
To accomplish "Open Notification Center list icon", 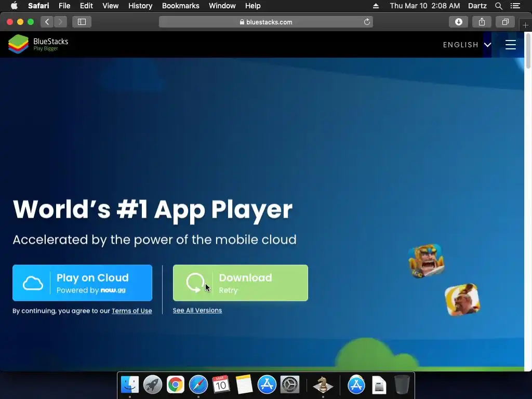I will [515, 6].
